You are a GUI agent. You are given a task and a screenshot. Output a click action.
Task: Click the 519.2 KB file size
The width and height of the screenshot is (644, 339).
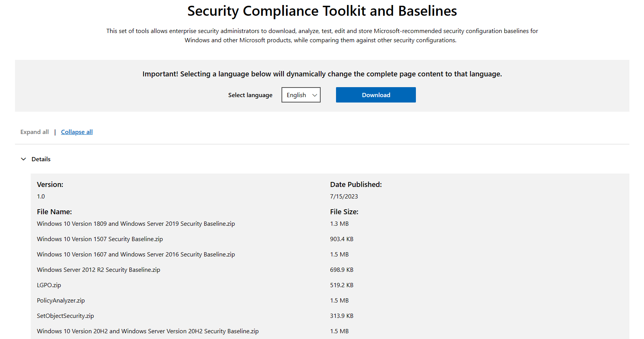342,285
